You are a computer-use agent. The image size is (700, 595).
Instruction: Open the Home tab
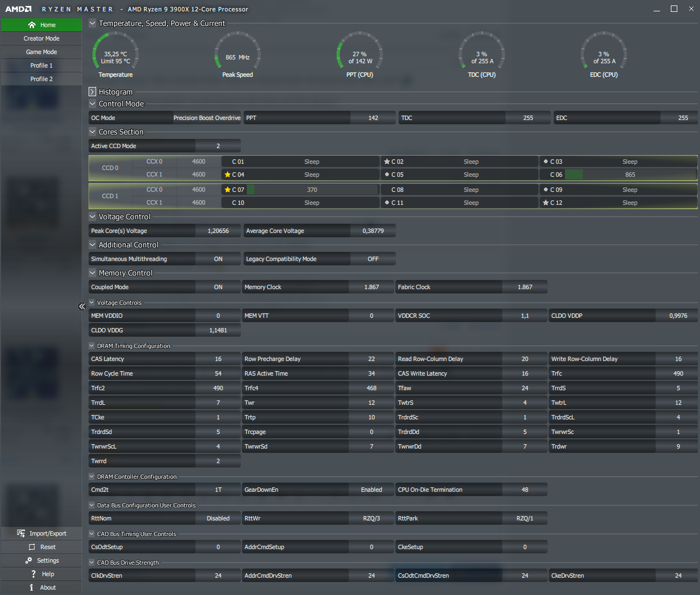42,25
